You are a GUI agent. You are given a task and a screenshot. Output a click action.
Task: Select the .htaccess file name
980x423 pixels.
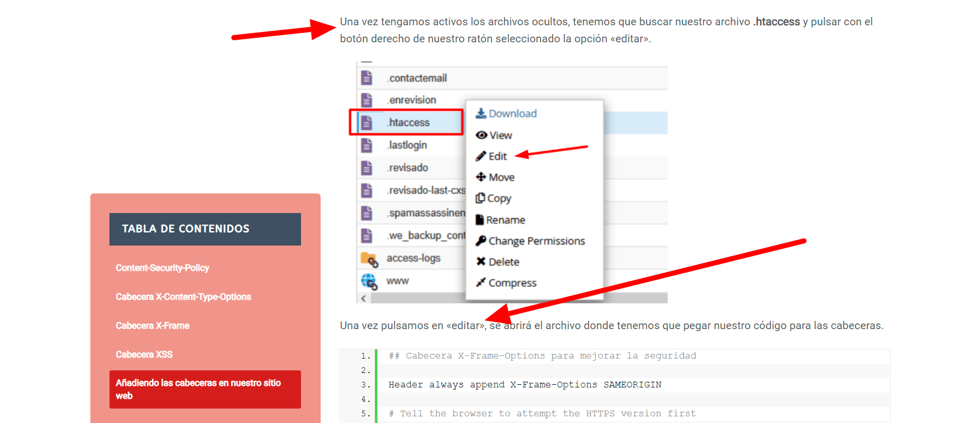coord(408,123)
